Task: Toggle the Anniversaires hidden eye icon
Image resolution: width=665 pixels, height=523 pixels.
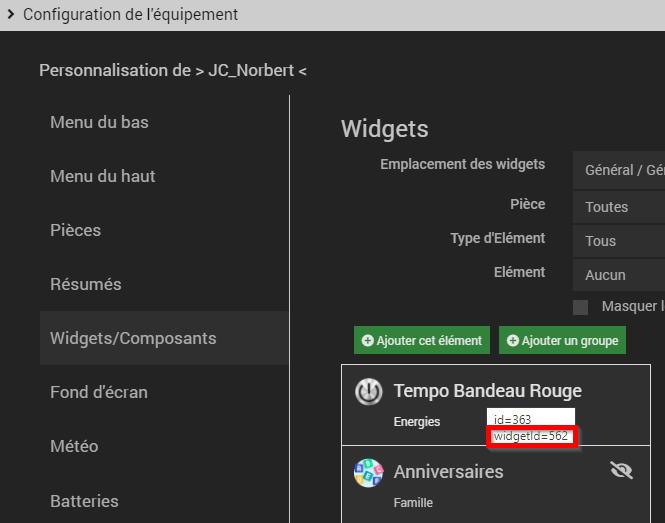Action: pos(621,470)
